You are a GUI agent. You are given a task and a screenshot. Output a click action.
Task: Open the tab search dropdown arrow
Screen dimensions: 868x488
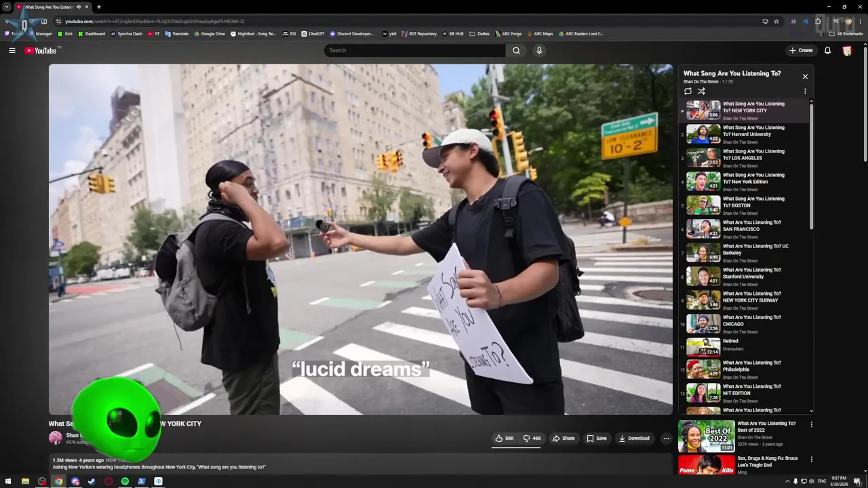pos(6,7)
